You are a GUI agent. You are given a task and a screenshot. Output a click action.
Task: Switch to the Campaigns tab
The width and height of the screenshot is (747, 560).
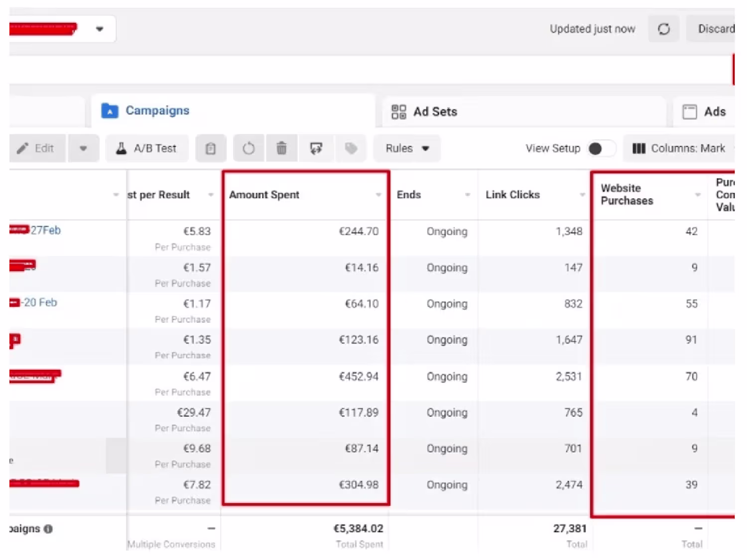click(157, 111)
